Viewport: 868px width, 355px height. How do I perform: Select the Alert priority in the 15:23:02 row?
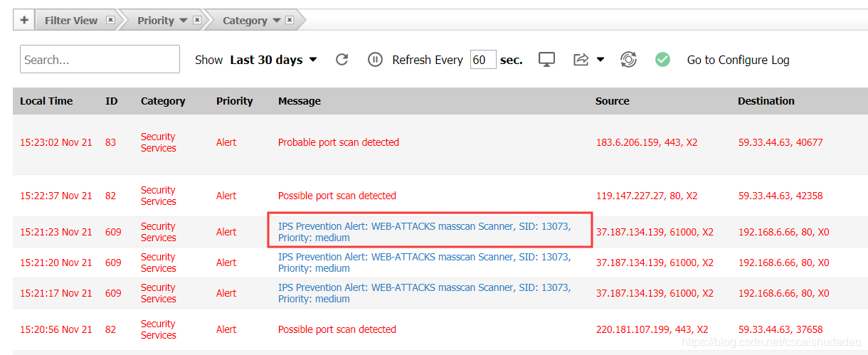(x=226, y=142)
